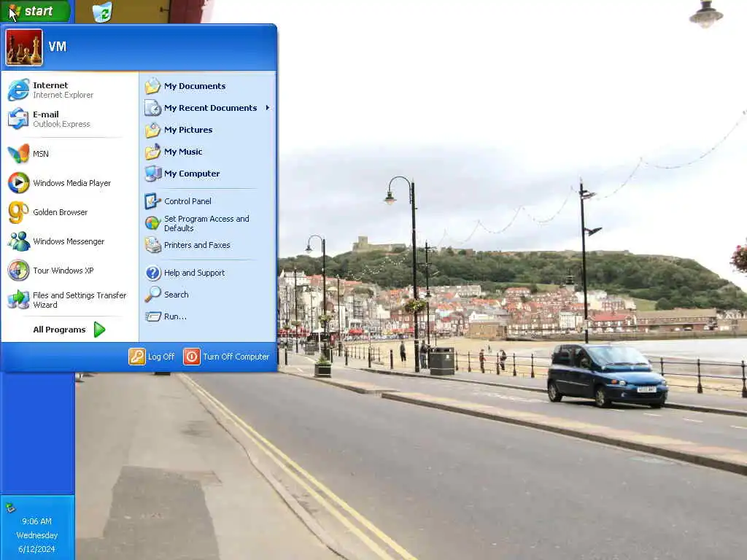Click the All Programs label

tap(60, 330)
